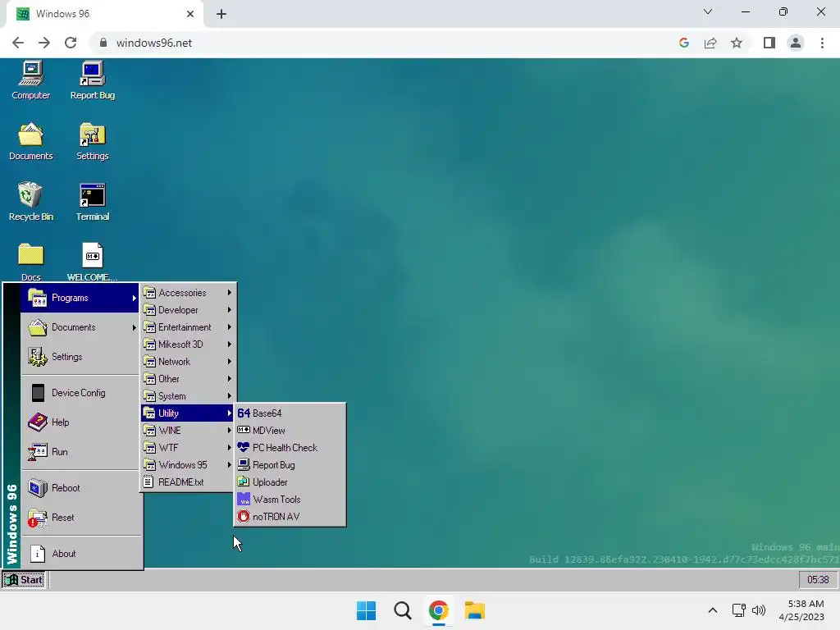Open Wasm Tools from the Utility submenu
This screenshot has width=840, height=630.
coord(290,500)
